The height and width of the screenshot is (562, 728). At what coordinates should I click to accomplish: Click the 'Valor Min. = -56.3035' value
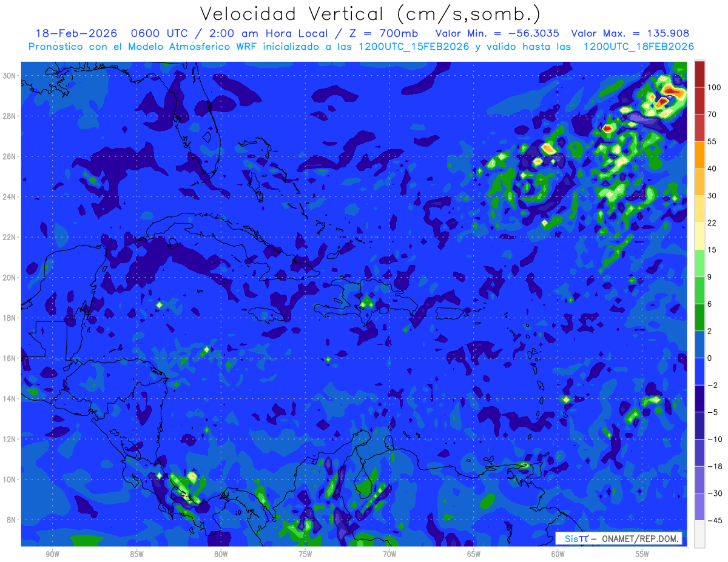click(497, 33)
